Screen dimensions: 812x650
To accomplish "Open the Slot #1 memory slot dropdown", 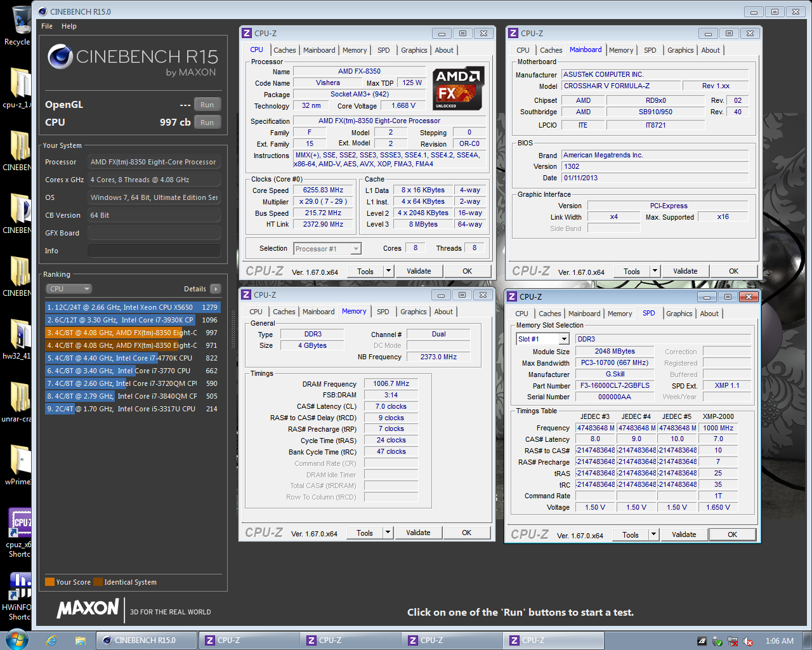I will click(x=542, y=339).
